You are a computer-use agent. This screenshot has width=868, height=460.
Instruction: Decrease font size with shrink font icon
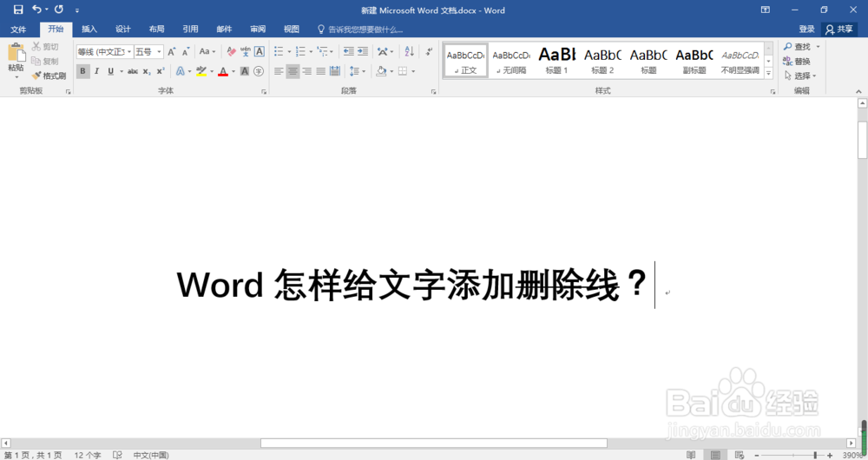[x=186, y=51]
